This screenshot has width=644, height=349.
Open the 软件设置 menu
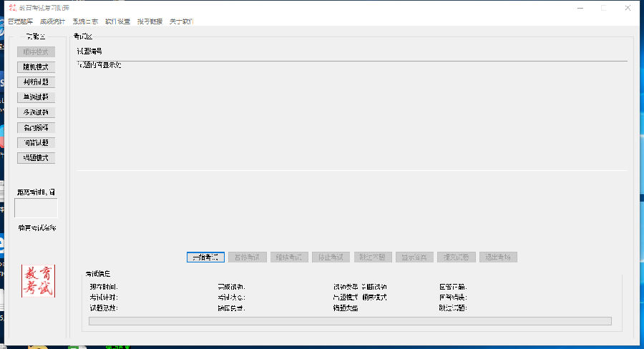point(117,21)
